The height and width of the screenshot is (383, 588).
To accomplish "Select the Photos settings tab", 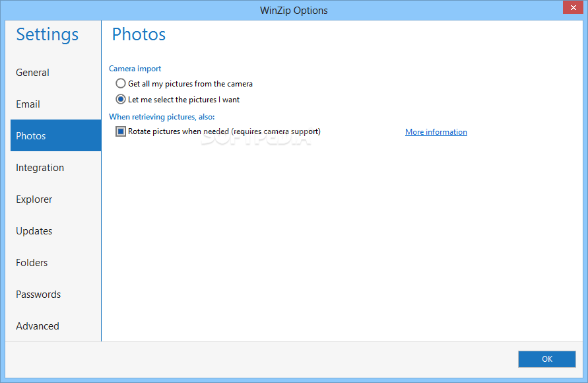I will pos(55,135).
